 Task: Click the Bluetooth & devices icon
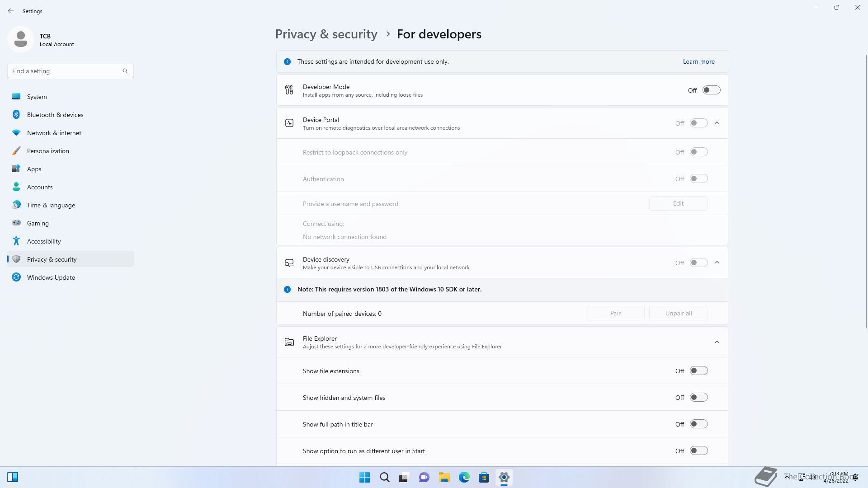(x=16, y=115)
